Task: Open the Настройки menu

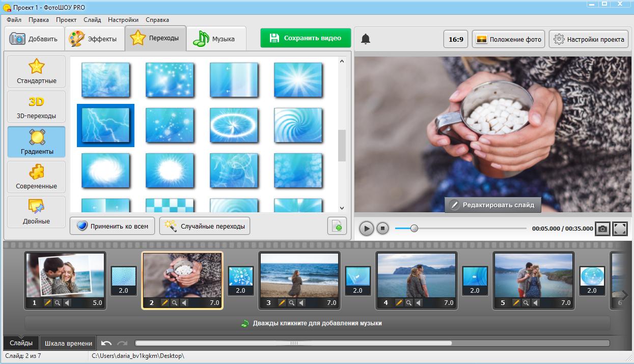Action: coord(123,20)
